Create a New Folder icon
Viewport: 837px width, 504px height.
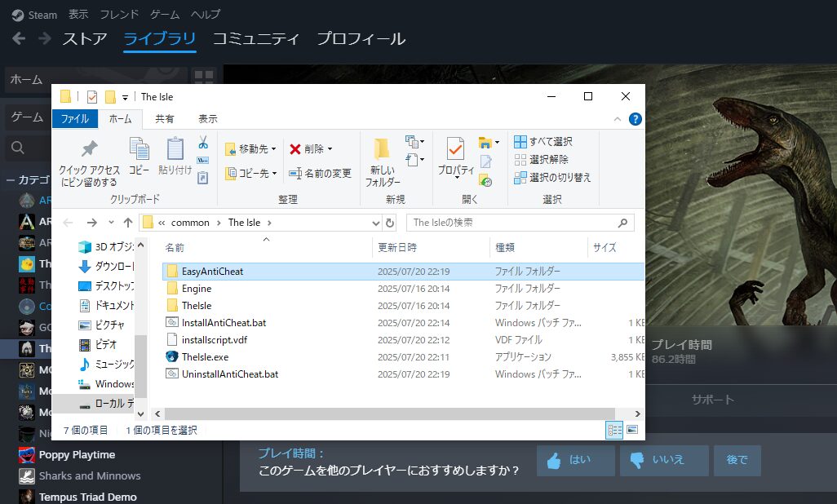click(382, 149)
